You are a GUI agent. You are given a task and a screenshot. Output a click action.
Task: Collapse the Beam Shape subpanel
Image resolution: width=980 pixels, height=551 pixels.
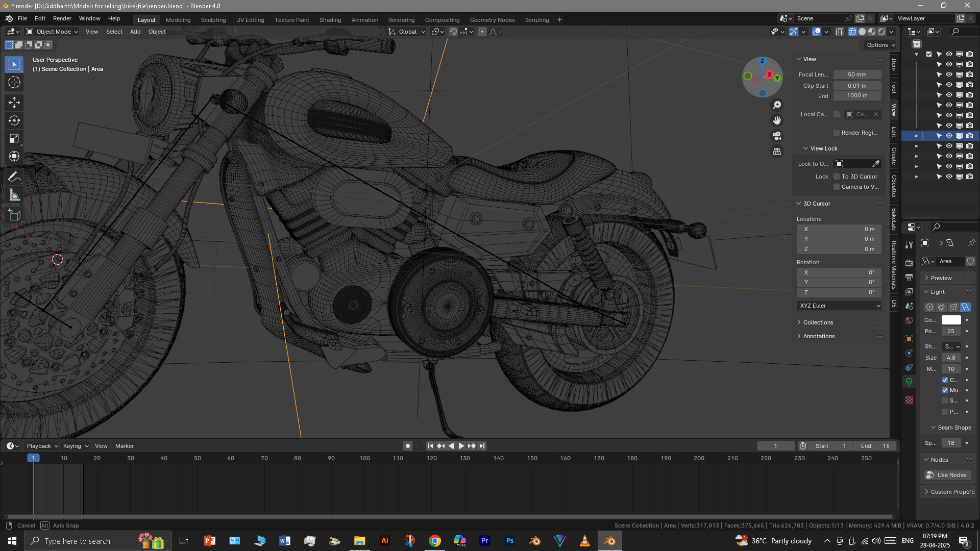[x=950, y=428]
